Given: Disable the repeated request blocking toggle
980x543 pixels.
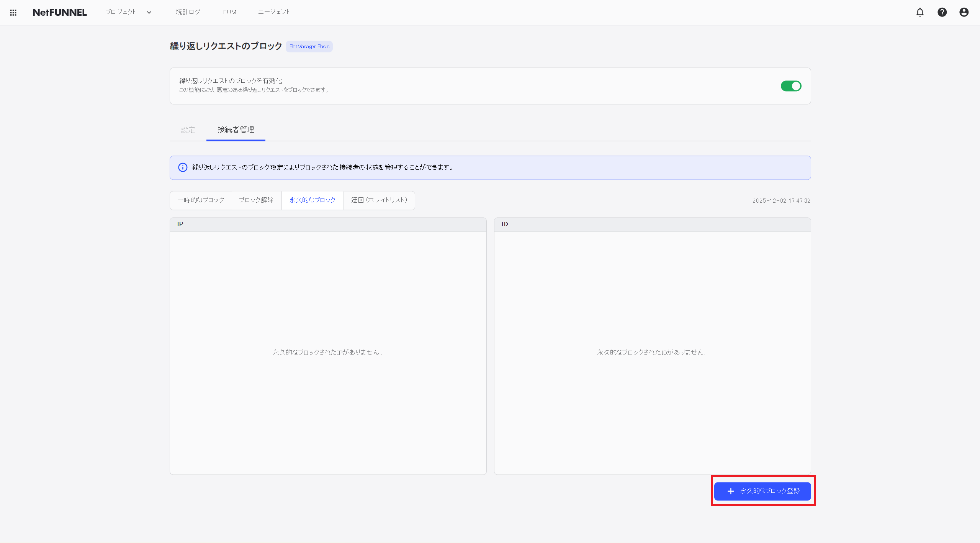Looking at the screenshot, I should [x=790, y=86].
